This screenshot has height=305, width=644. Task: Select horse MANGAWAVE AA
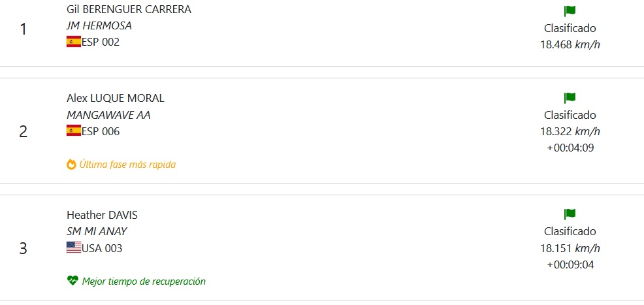(x=108, y=115)
